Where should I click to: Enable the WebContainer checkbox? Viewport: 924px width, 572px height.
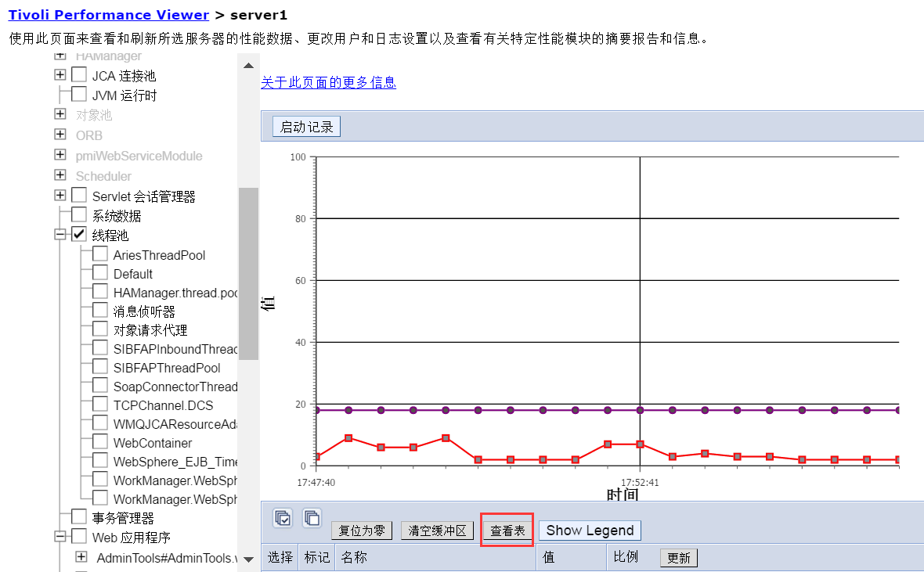point(100,442)
